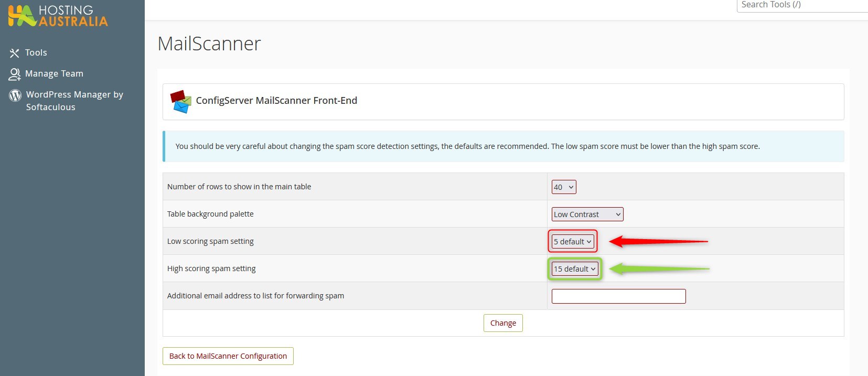Click the green arrow annotation
This screenshot has width=868, height=376.
pyautogui.click(x=659, y=269)
